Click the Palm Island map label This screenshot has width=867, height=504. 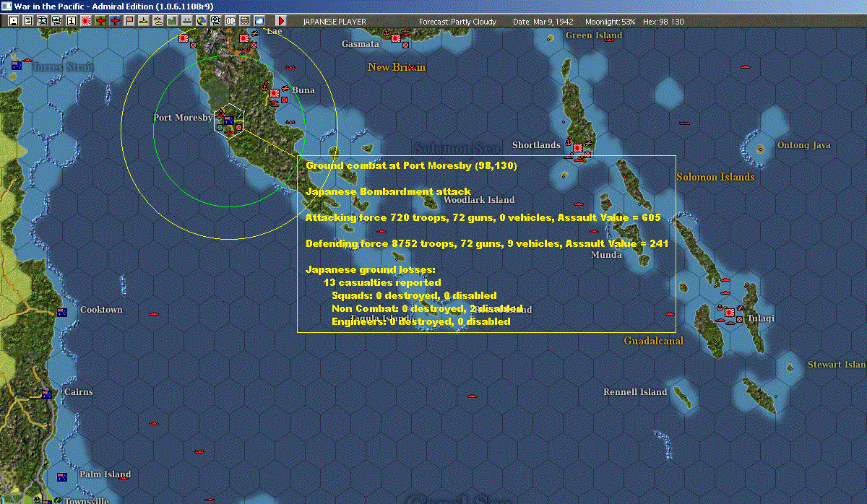105,474
